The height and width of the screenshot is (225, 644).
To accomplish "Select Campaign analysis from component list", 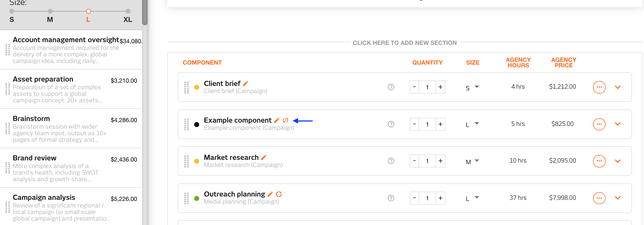I will 71,207.
